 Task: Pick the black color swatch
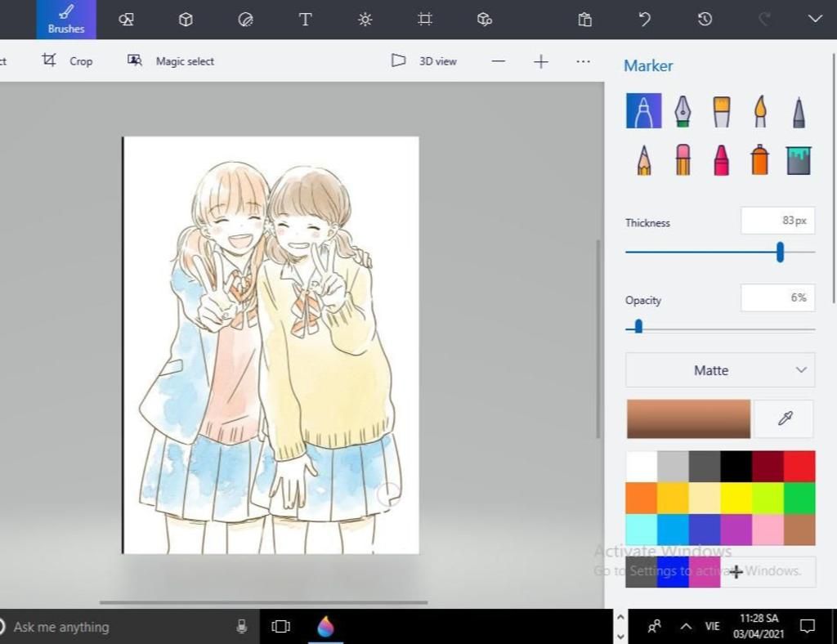[736, 467]
